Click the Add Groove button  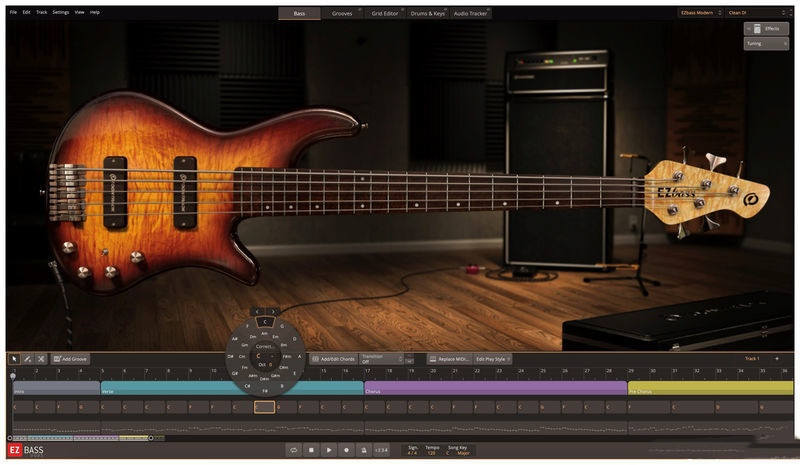[x=70, y=359]
